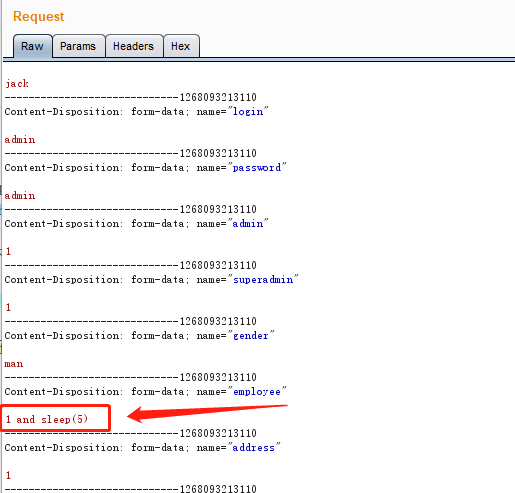Click the 'jack' value text
Screen dimensions: 515x493
coord(17,84)
